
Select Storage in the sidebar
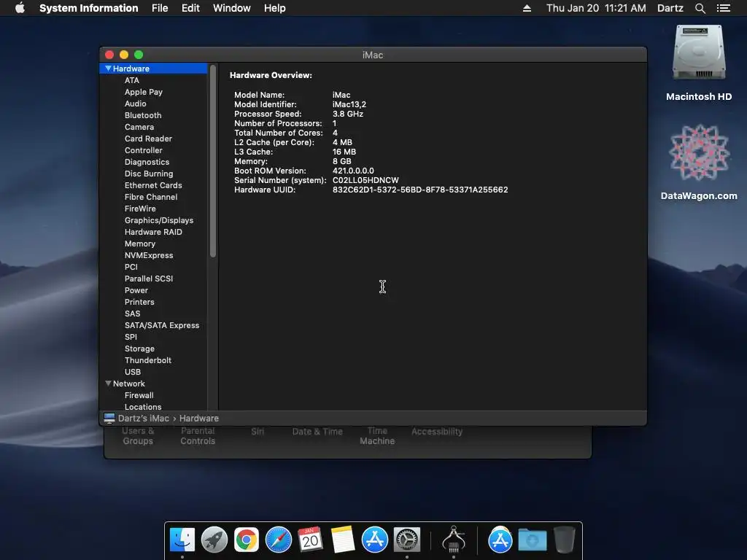(x=139, y=349)
